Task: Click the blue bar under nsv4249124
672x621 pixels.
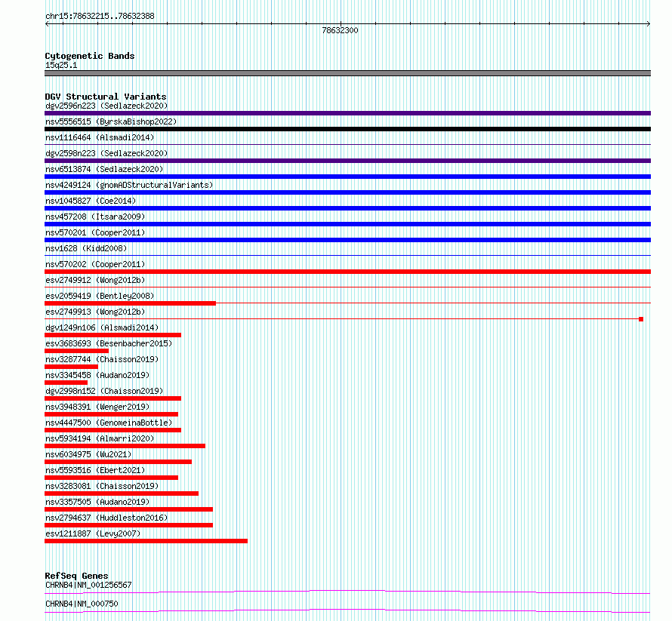Action: click(347, 192)
